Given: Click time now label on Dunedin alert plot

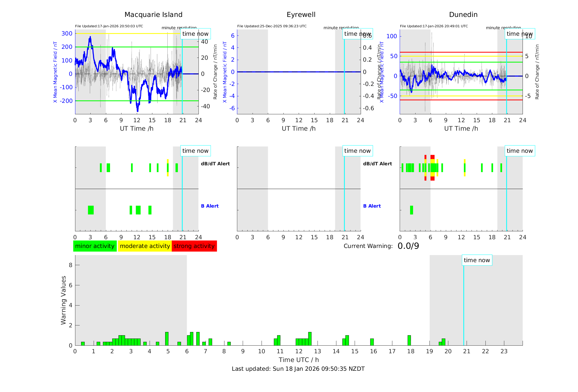Looking at the screenshot, I should pyautogui.click(x=520, y=151).
